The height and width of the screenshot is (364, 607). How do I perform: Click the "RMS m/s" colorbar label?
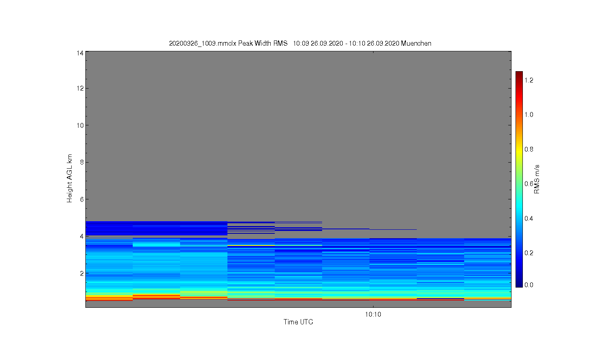tap(537, 179)
